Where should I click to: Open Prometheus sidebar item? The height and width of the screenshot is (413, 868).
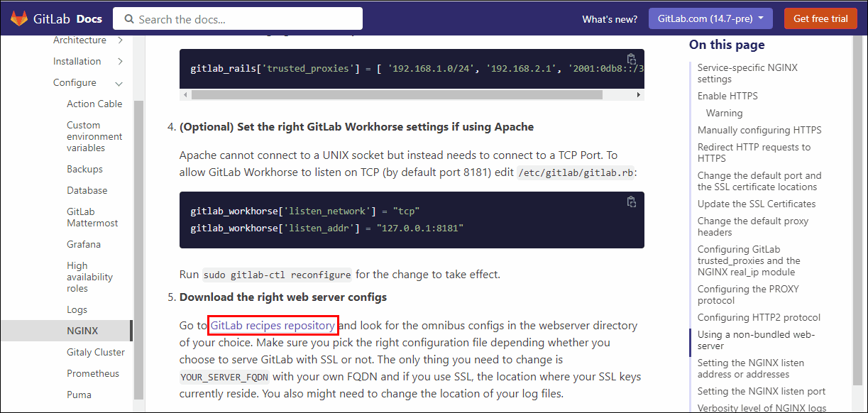[x=93, y=373]
